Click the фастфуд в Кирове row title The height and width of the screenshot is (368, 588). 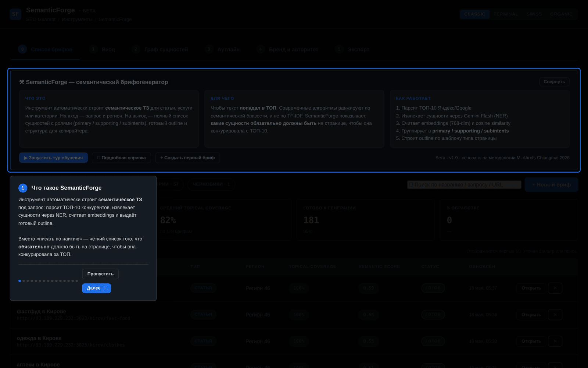(41, 311)
